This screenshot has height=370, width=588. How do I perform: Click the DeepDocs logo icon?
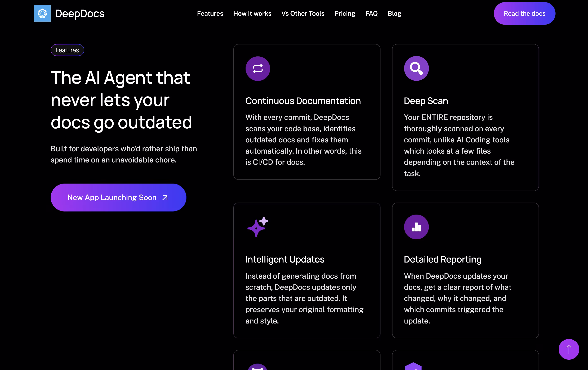pos(42,13)
